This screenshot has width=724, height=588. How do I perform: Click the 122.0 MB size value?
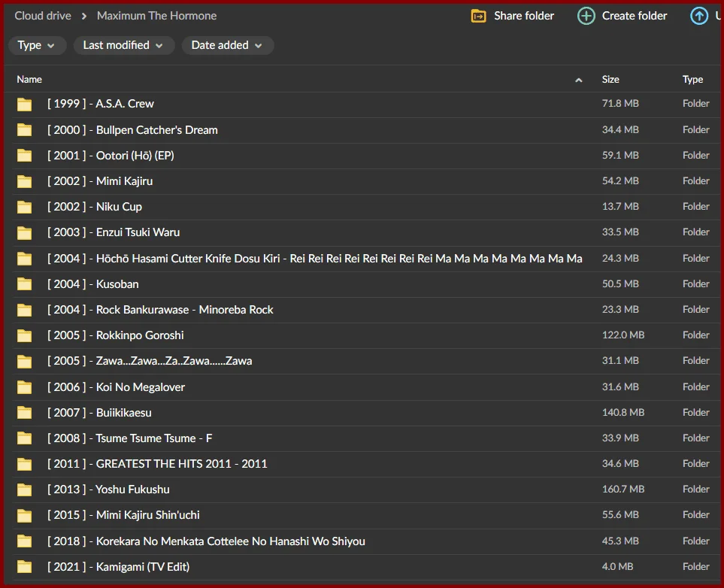[623, 335]
